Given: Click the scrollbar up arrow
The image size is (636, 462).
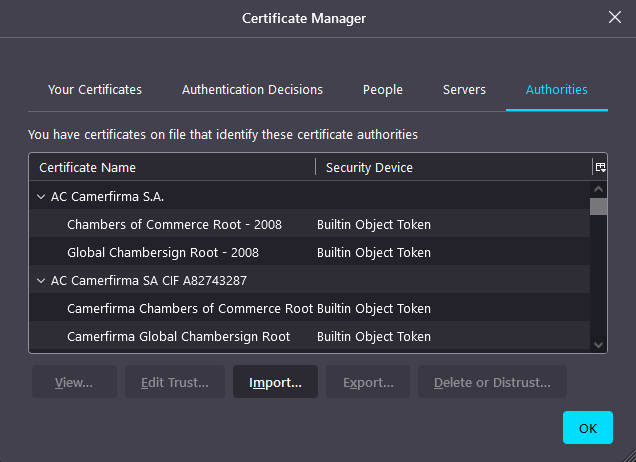Looking at the screenshot, I should pos(598,189).
